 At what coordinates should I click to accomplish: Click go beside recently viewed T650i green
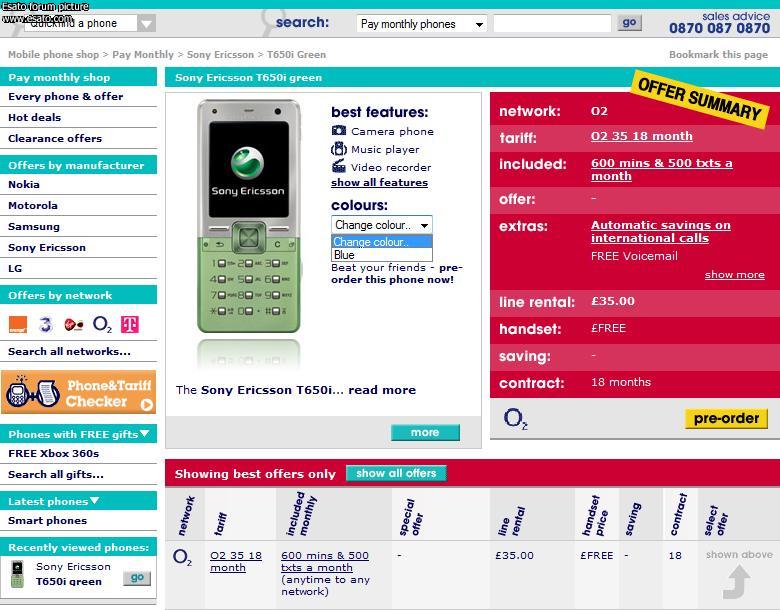(x=137, y=578)
